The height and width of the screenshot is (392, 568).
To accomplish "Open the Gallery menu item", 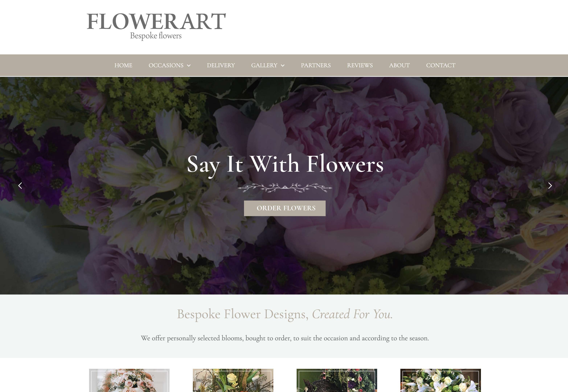I will (x=264, y=65).
